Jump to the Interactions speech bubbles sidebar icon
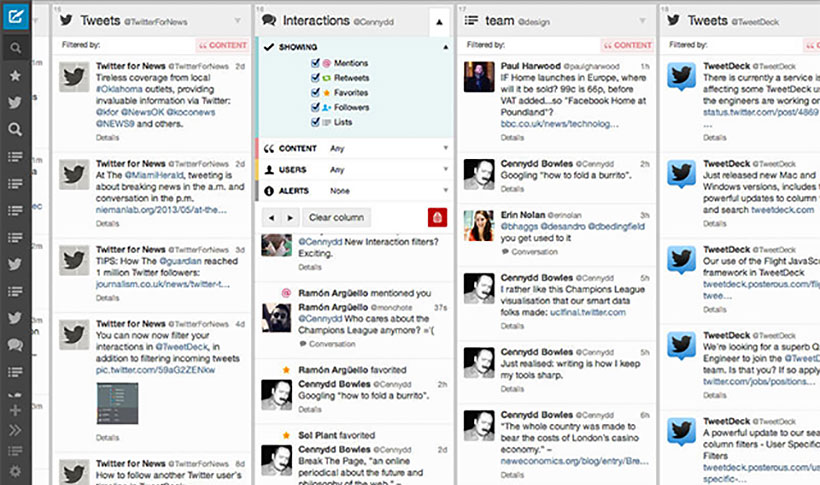820x485 pixels. [15, 345]
